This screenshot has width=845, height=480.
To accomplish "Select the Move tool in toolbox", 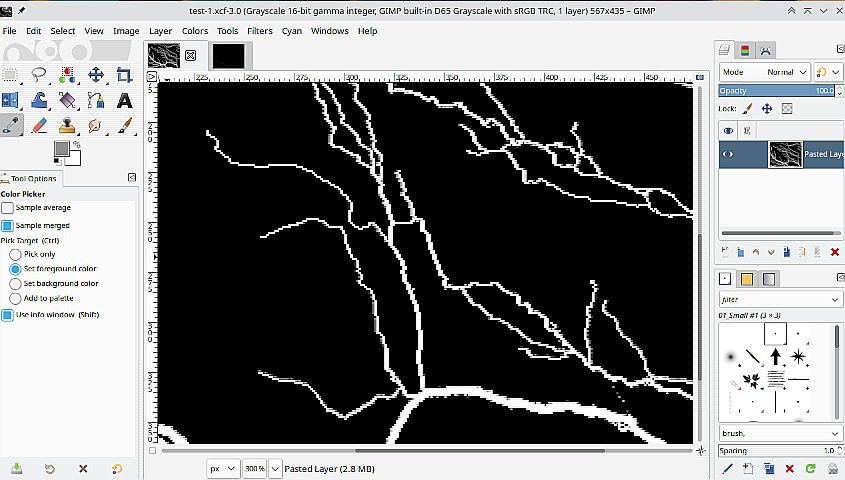I will click(96, 74).
